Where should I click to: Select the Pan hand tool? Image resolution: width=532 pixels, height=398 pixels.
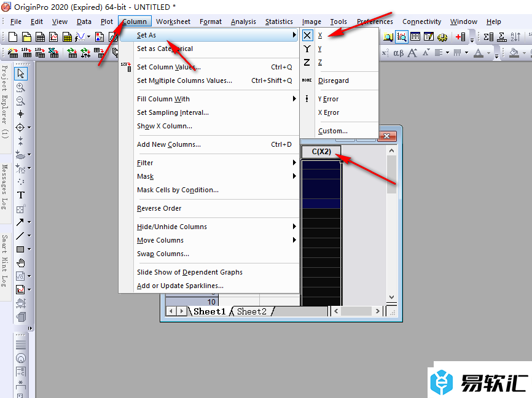click(21, 263)
